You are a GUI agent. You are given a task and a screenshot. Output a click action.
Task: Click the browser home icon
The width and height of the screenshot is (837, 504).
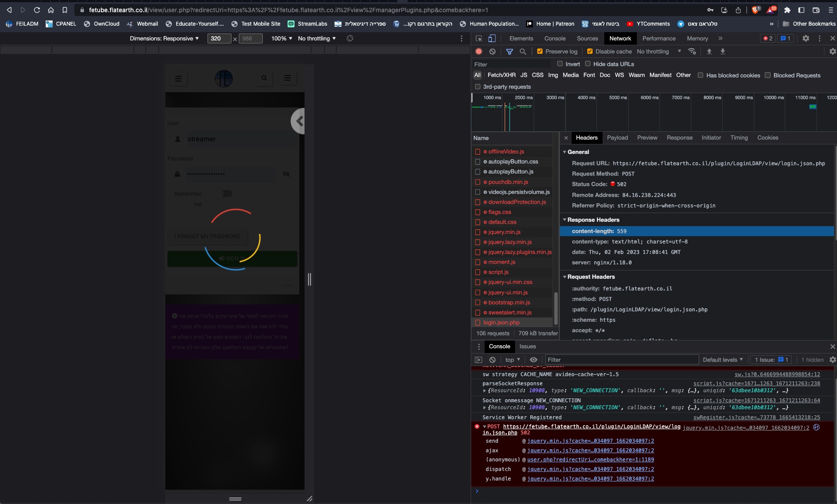click(51, 10)
